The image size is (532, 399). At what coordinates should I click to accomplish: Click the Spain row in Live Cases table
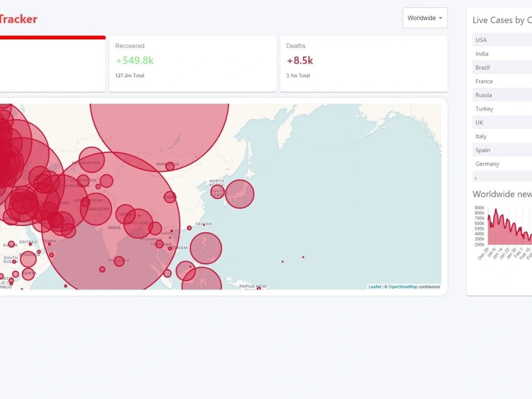click(x=502, y=150)
